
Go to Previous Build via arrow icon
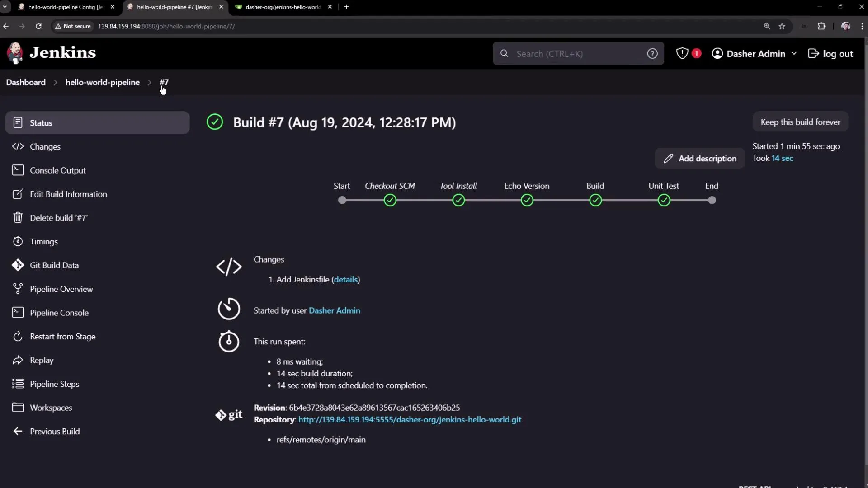[x=17, y=431]
